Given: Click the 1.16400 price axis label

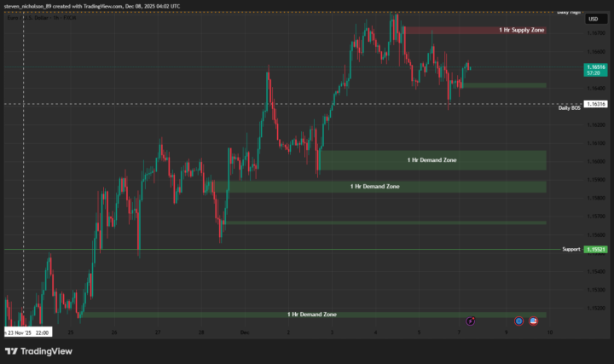Looking at the screenshot, I should pyautogui.click(x=595, y=89).
